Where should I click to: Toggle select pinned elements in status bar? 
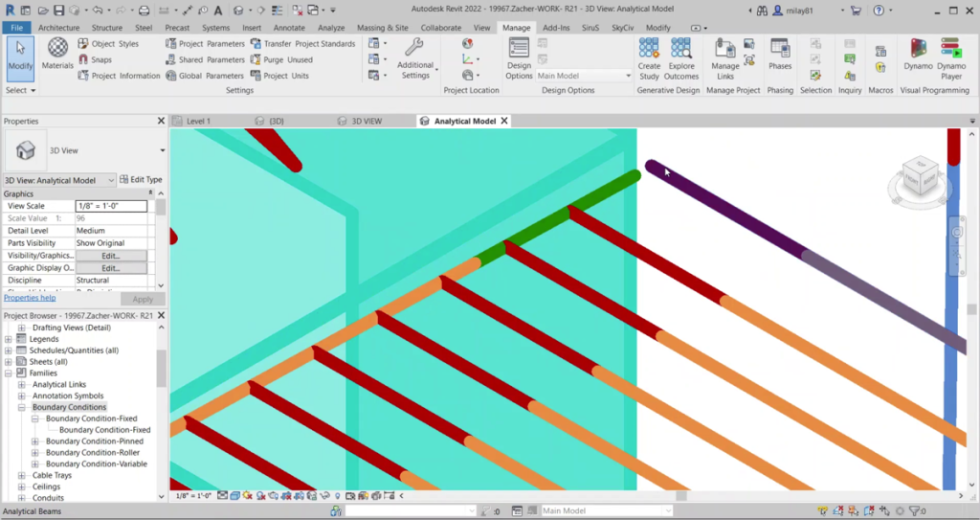(x=853, y=511)
